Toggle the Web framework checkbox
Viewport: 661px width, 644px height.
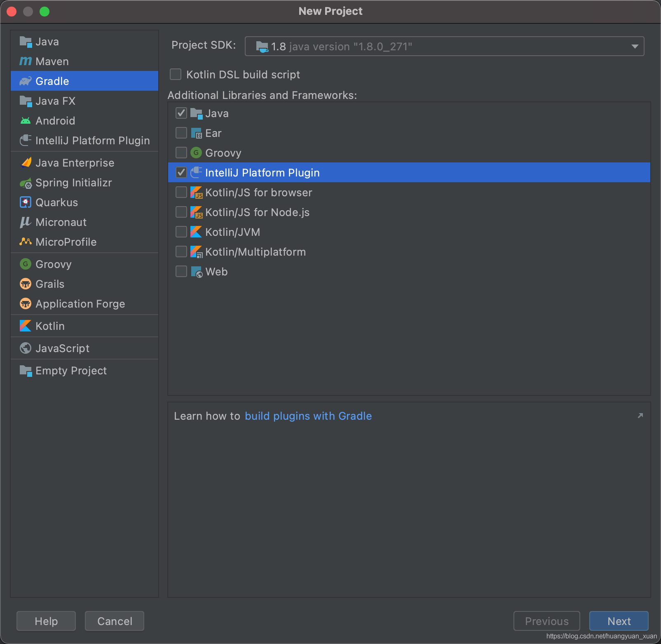pos(181,271)
